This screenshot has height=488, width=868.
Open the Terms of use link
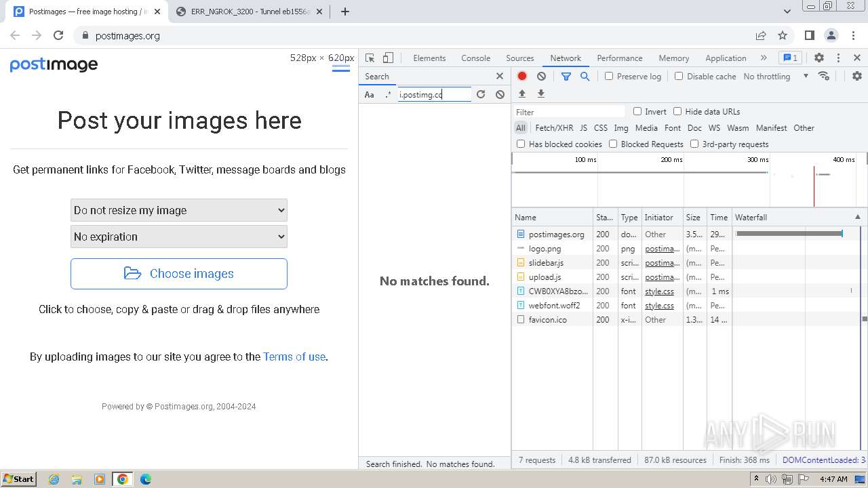[294, 357]
